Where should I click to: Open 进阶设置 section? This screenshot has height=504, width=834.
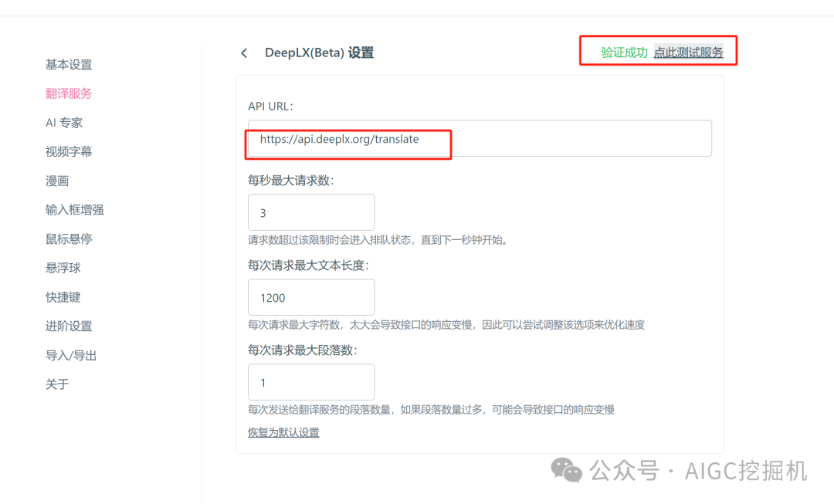69,326
